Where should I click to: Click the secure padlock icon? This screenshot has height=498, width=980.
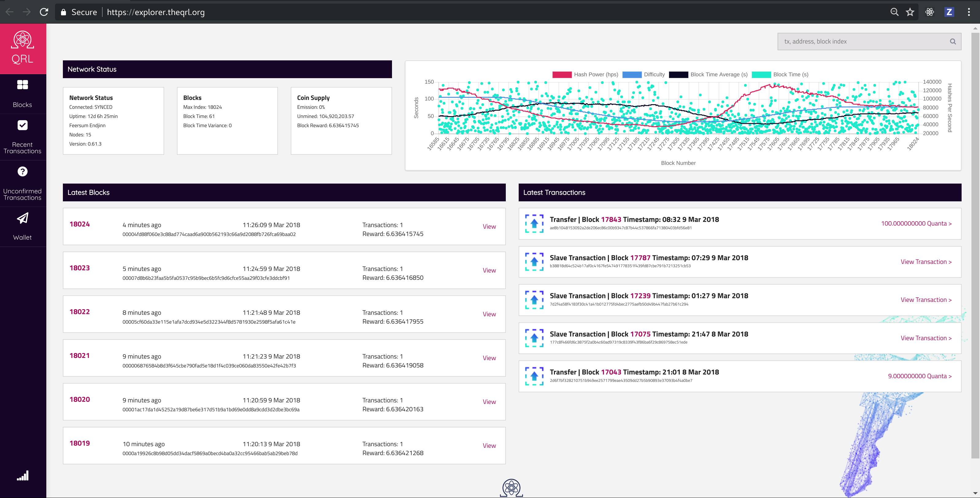click(x=63, y=12)
